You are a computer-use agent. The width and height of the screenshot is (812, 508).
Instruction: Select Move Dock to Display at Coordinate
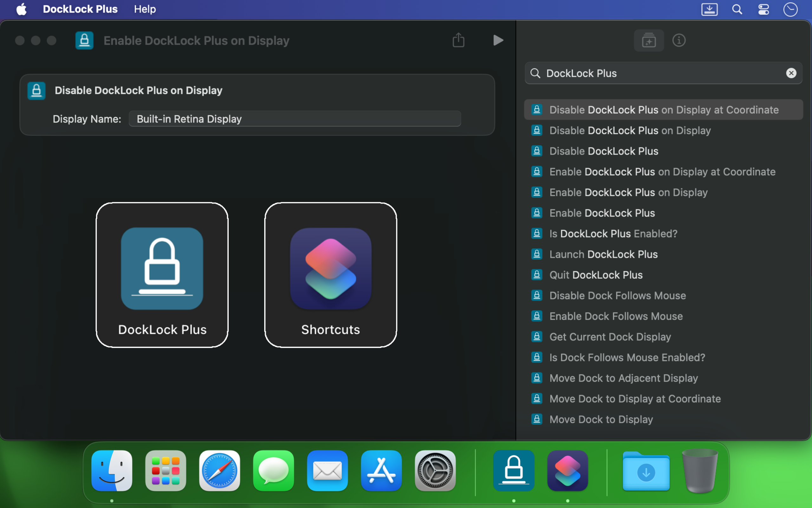[663, 398]
